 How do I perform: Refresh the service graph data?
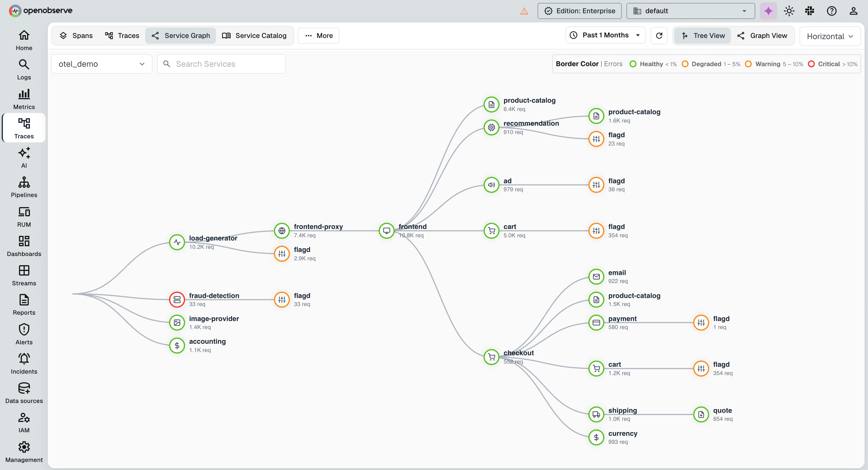(x=659, y=35)
